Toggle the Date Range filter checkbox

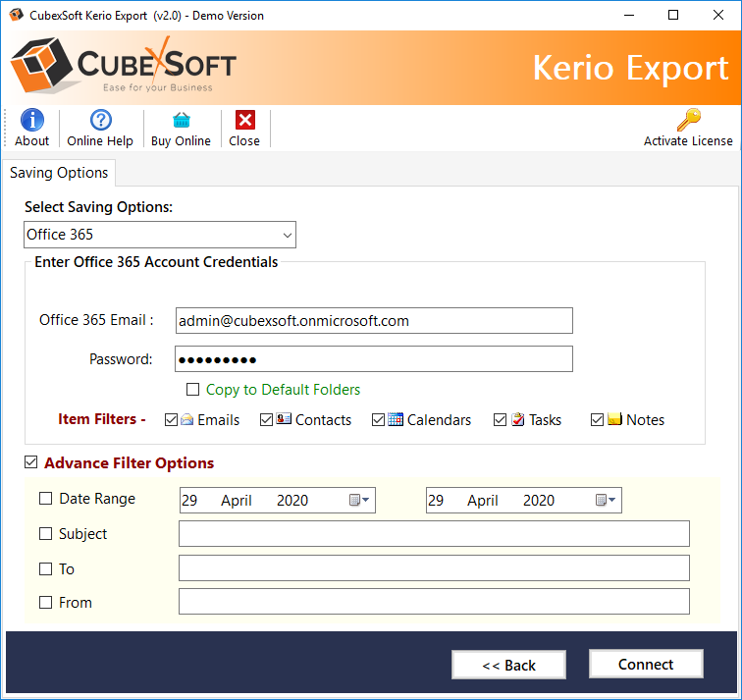(46, 499)
